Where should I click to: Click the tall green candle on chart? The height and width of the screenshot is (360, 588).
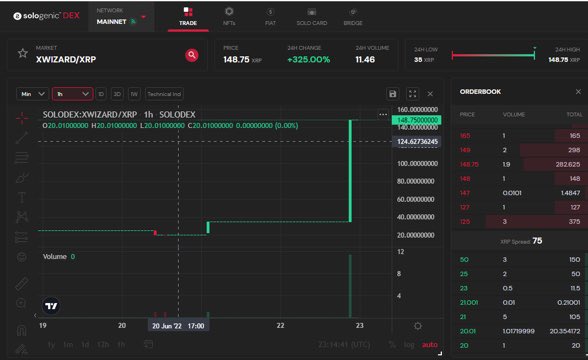350,171
